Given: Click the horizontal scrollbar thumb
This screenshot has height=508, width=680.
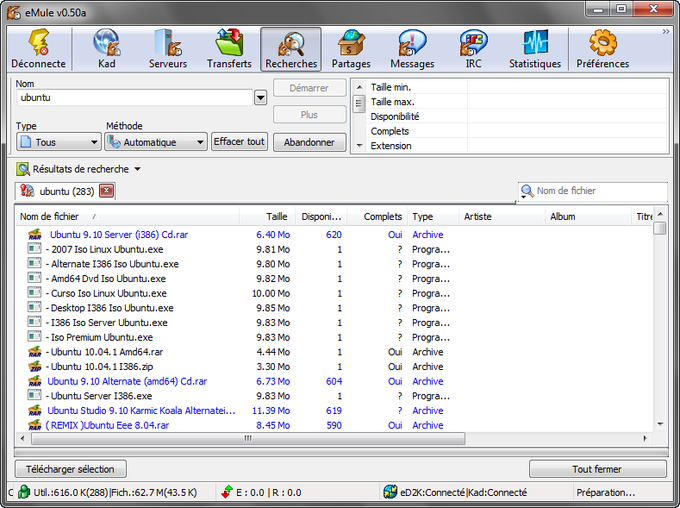Looking at the screenshot, I should (248, 439).
